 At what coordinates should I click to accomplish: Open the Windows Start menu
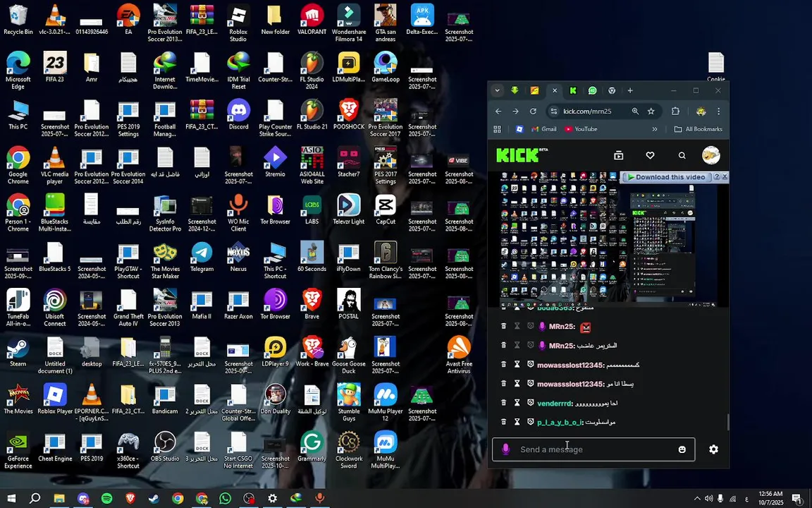(11, 499)
